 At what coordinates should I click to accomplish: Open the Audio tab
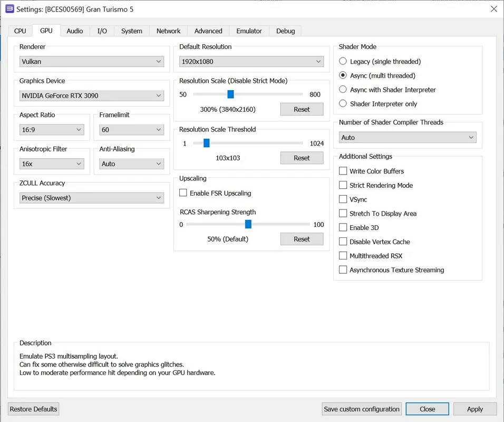(x=74, y=31)
